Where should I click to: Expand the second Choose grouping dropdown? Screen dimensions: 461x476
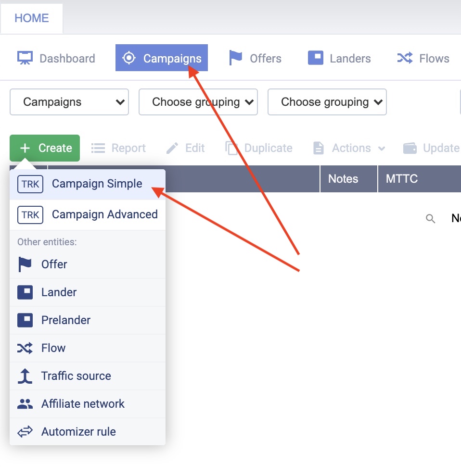coord(327,102)
